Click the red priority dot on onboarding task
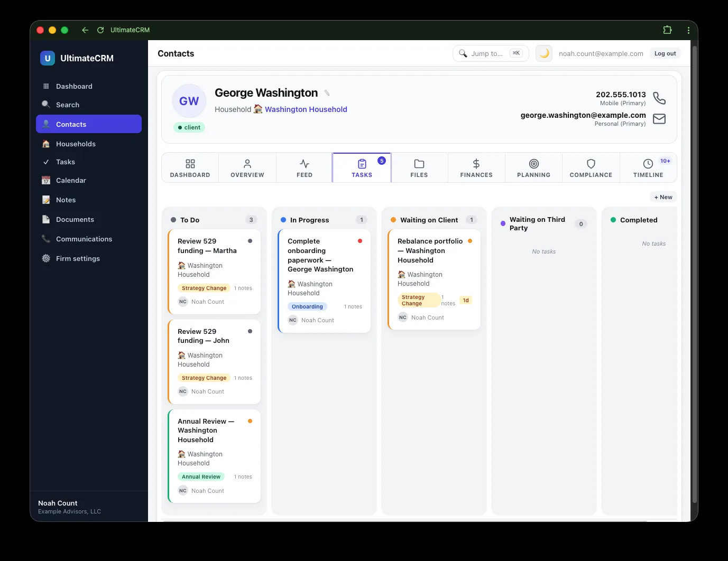This screenshot has width=728, height=561. (360, 241)
